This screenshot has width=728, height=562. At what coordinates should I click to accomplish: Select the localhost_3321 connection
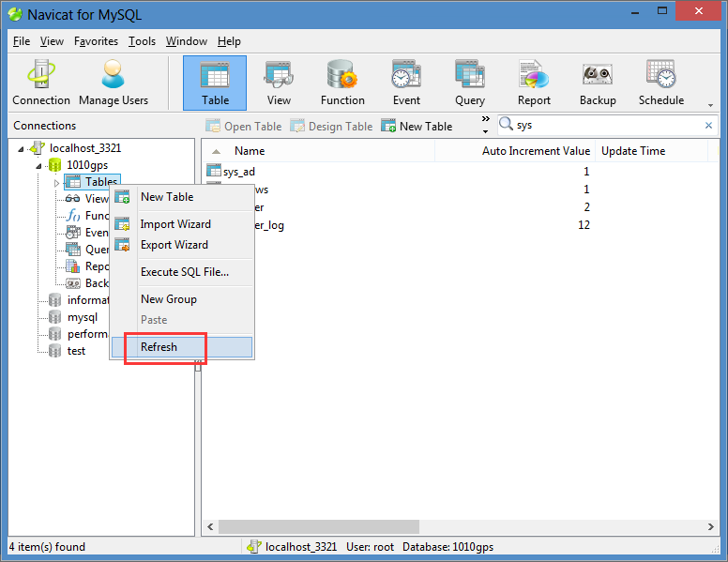[85, 148]
